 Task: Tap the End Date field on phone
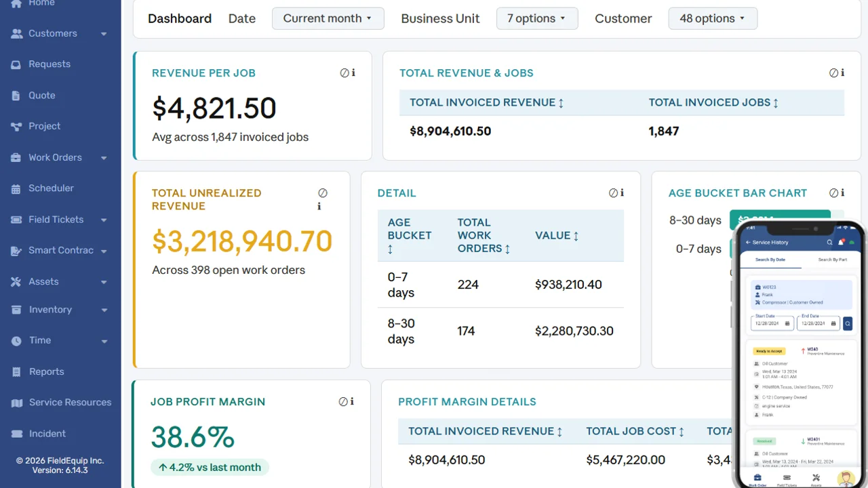818,323
